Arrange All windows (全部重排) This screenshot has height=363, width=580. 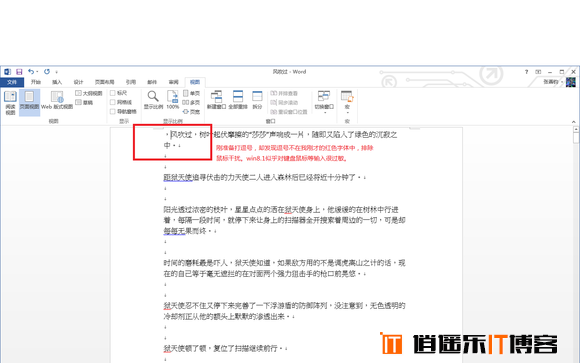click(238, 100)
